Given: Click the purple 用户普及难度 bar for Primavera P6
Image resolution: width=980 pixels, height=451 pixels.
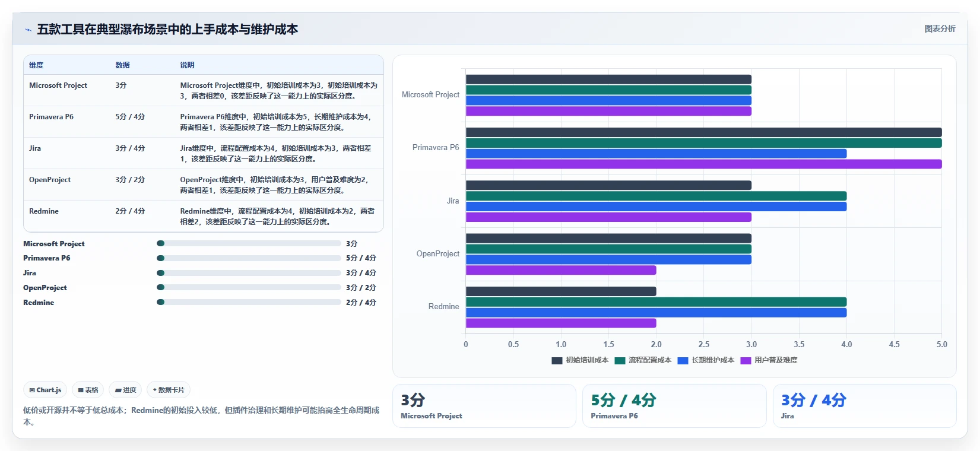Looking at the screenshot, I should click(703, 164).
